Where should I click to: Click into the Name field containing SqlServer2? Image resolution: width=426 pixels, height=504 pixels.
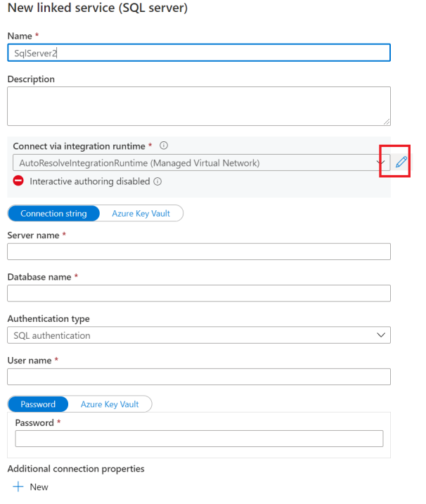(x=198, y=53)
